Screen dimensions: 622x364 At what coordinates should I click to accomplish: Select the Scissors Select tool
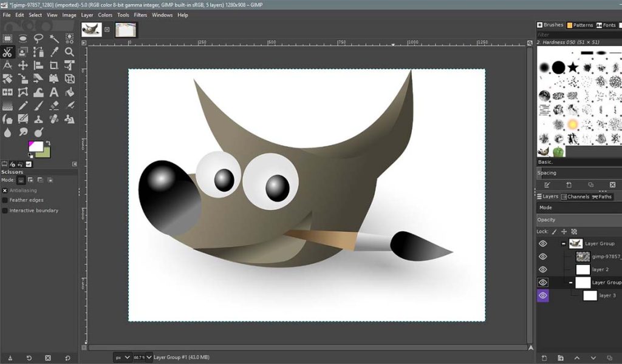[7, 52]
